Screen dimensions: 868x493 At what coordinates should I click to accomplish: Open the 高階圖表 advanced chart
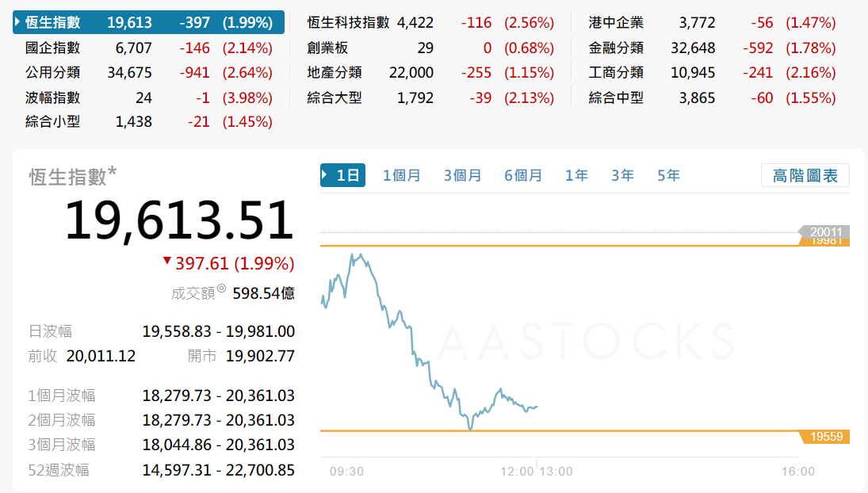[x=805, y=175]
